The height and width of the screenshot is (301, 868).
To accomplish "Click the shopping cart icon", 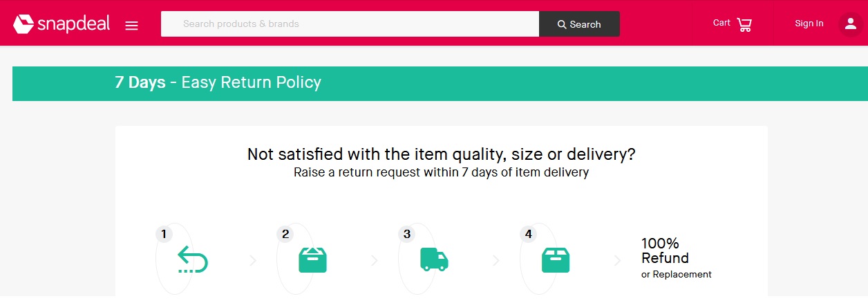I will 744,25.
